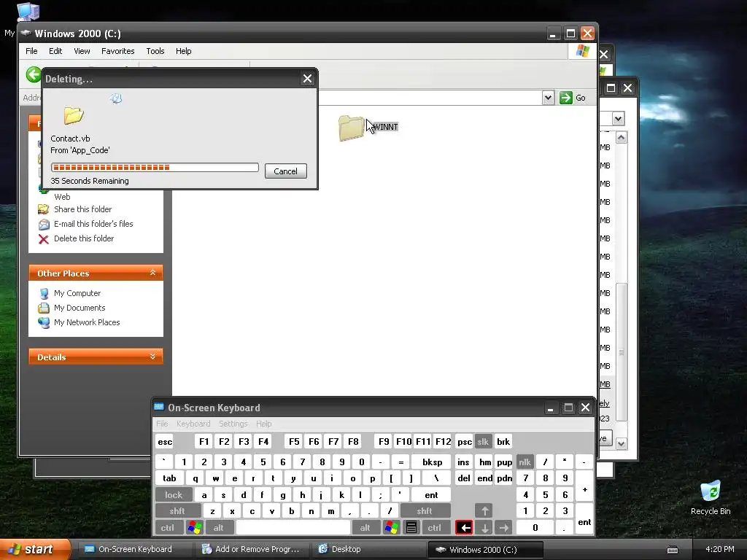Click the Start button
The width and height of the screenshot is (747, 560).
[34, 550]
